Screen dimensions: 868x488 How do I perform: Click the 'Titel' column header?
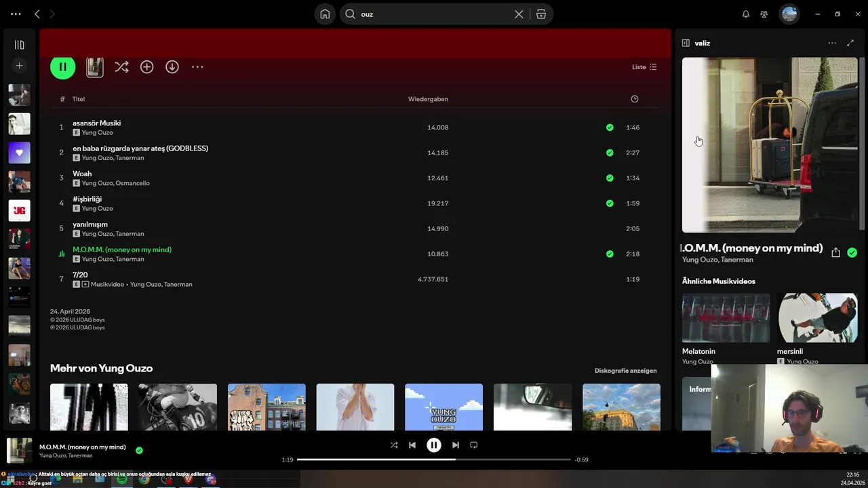click(79, 99)
